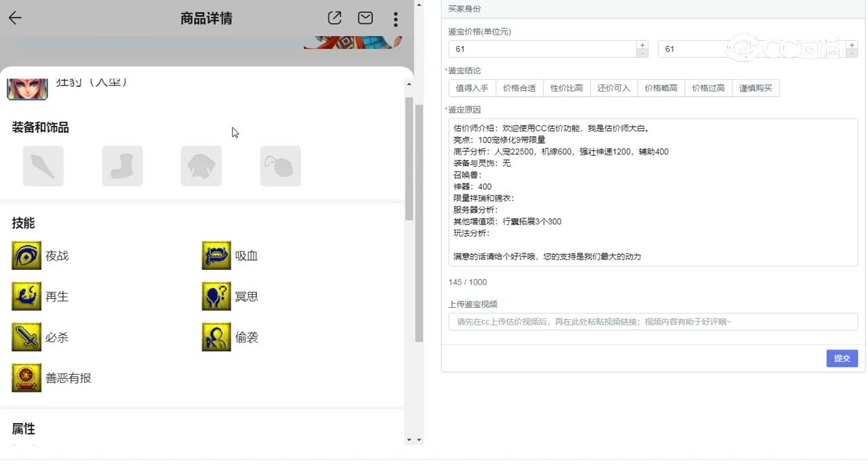Select the 值得入手 appraisal conclusion

coord(472,87)
